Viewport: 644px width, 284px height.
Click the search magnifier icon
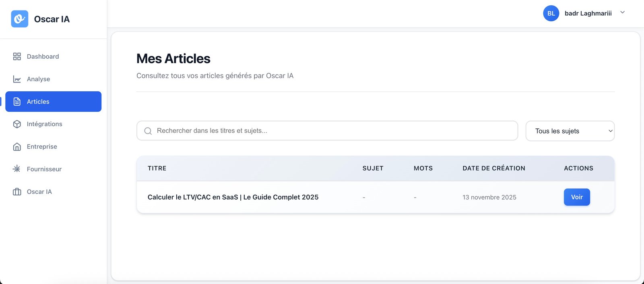[148, 131]
